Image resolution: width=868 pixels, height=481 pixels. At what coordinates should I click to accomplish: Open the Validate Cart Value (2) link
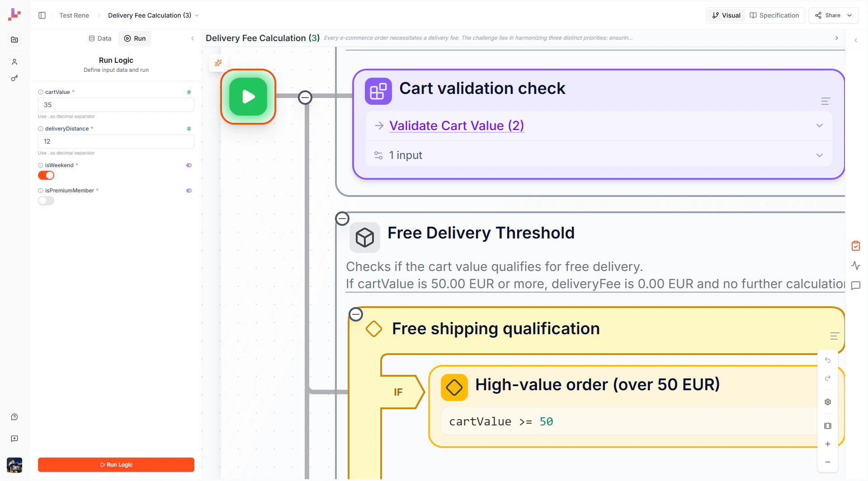click(x=457, y=126)
